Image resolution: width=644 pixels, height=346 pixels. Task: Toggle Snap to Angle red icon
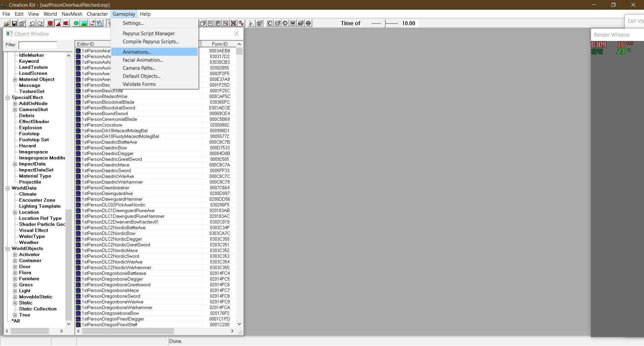(x=58, y=23)
